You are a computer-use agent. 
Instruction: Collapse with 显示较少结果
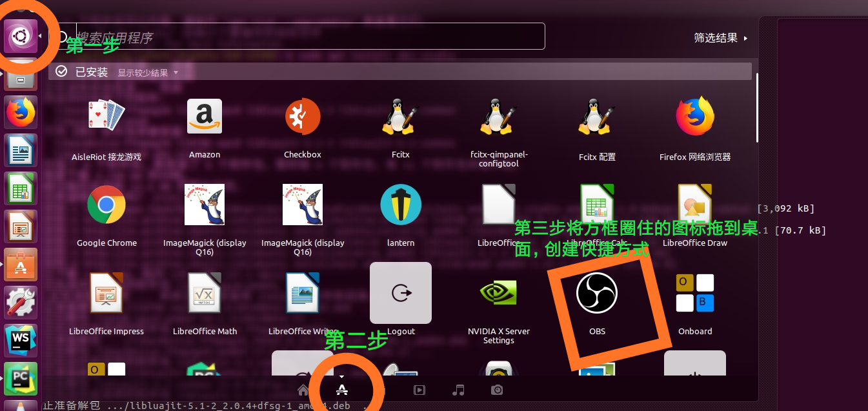click(147, 73)
